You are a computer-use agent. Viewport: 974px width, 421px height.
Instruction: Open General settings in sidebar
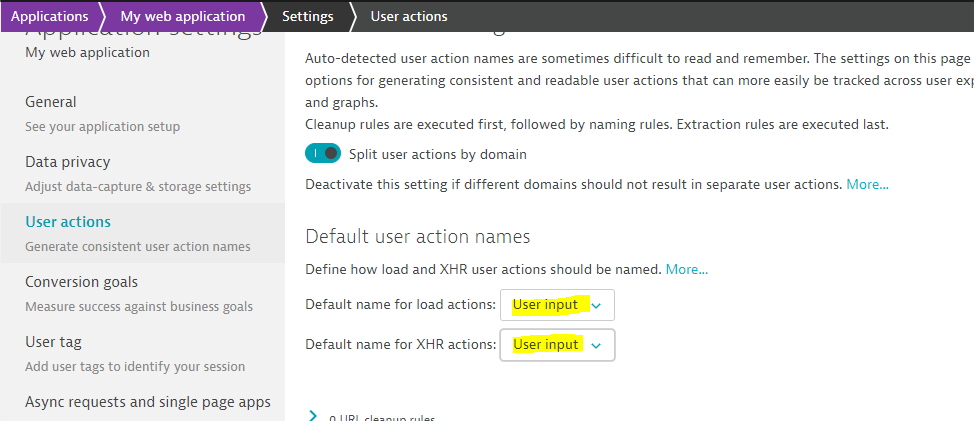[51, 102]
